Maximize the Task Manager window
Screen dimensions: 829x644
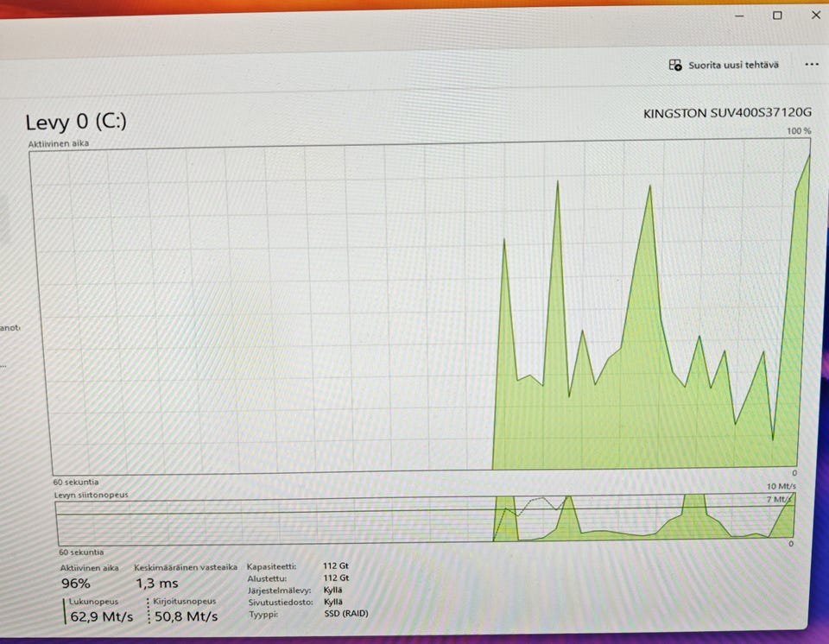point(777,16)
